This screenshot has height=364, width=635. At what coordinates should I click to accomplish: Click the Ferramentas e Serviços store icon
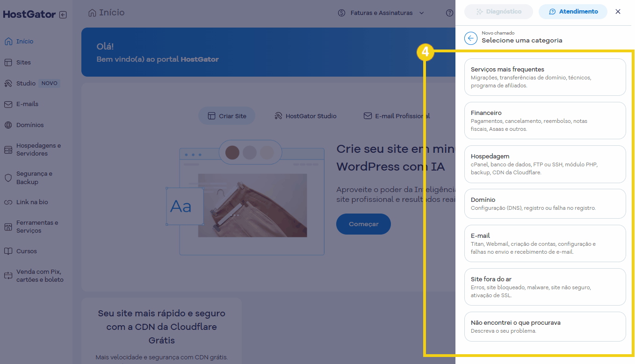pos(8,227)
